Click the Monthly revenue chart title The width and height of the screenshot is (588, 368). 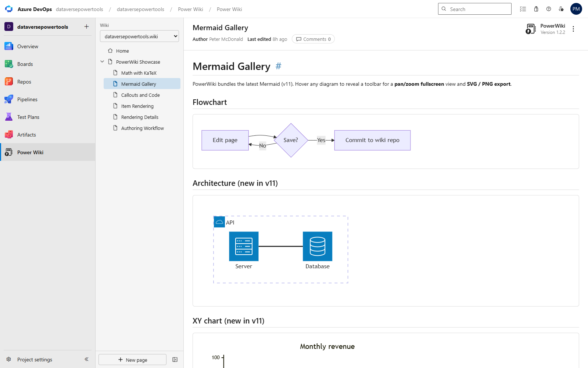pyautogui.click(x=327, y=346)
